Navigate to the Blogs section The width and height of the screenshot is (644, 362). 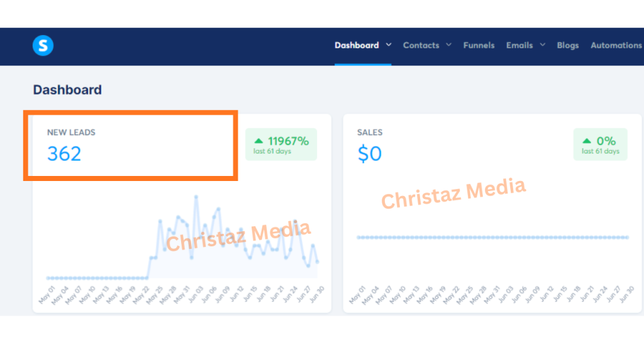click(567, 45)
